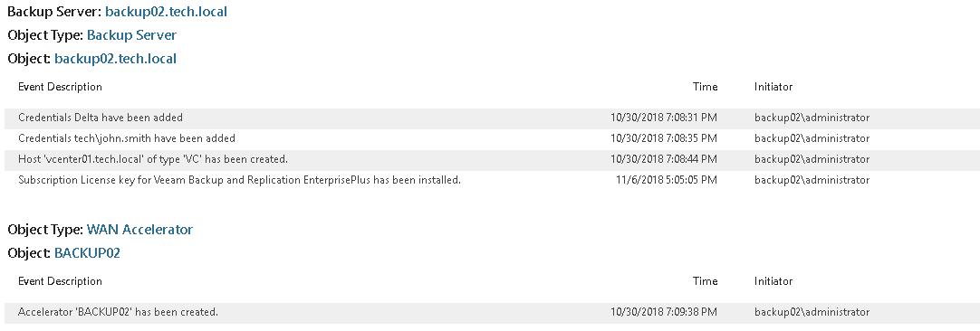Select the WAN Accelerator table's Initiator header
The width and height of the screenshot is (980, 331).
[x=773, y=281]
